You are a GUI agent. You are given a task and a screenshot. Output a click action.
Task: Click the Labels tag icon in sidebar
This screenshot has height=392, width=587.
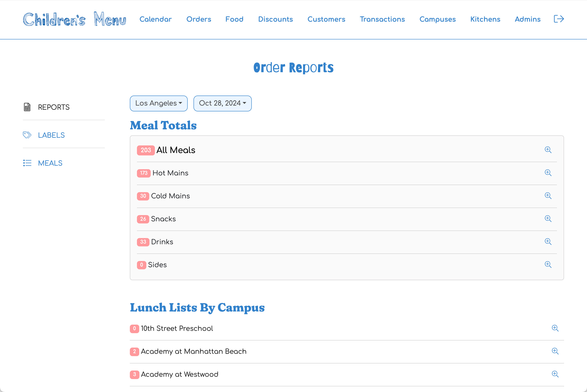pos(27,135)
